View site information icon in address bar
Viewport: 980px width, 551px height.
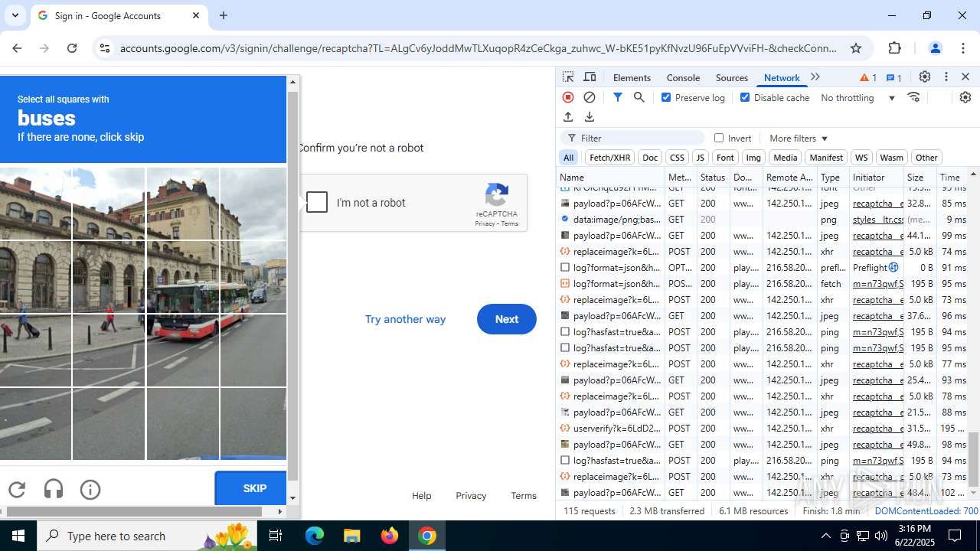pyautogui.click(x=105, y=48)
